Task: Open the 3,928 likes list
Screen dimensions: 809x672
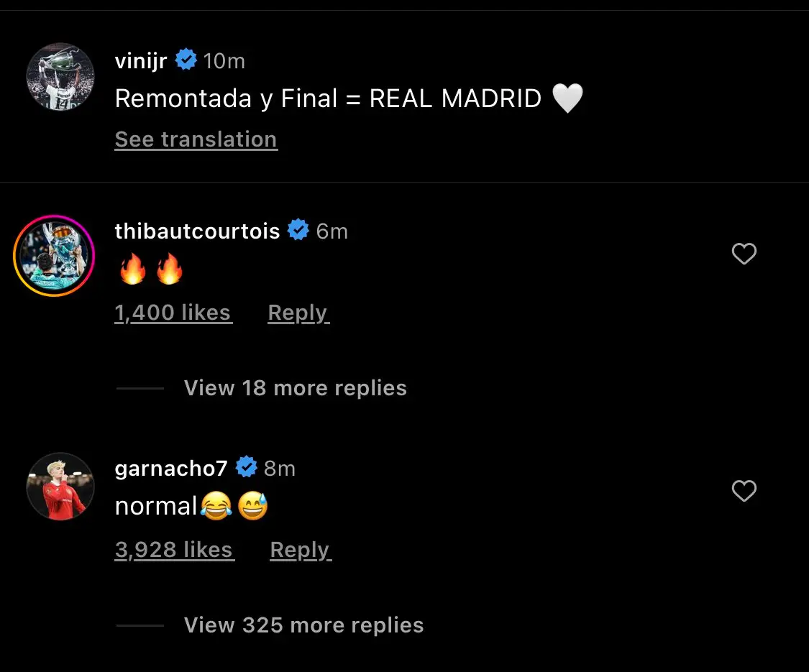Action: (173, 549)
